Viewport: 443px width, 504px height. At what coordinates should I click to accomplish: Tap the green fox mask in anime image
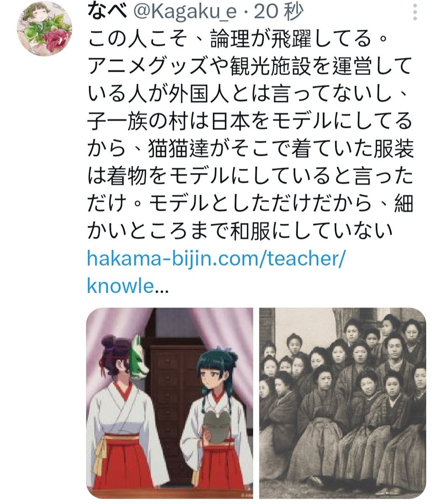point(139,357)
